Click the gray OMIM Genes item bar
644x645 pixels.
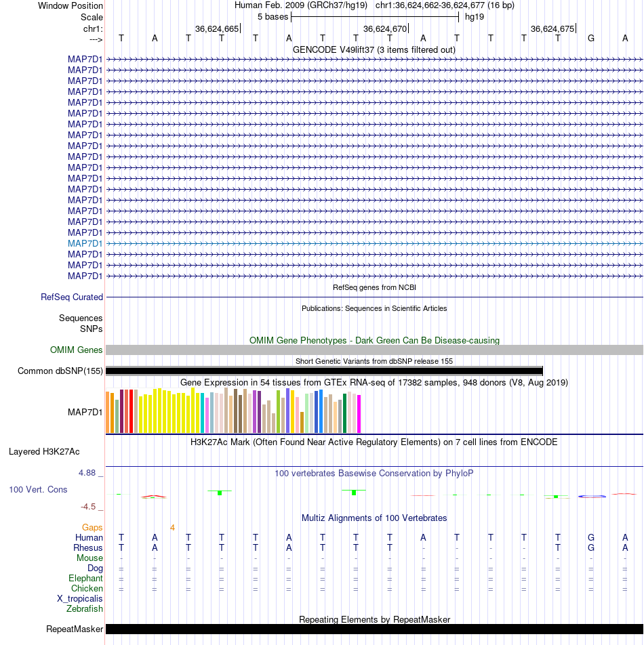point(374,350)
